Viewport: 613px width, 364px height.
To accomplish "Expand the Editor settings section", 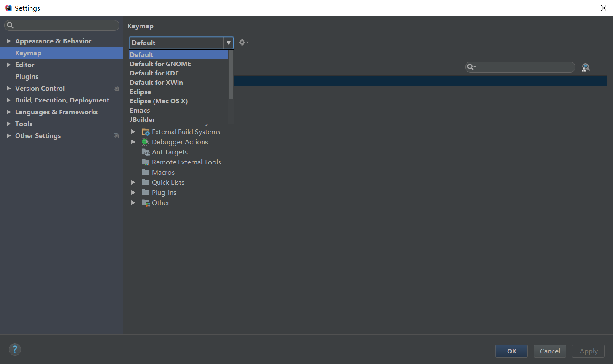I will 8,65.
